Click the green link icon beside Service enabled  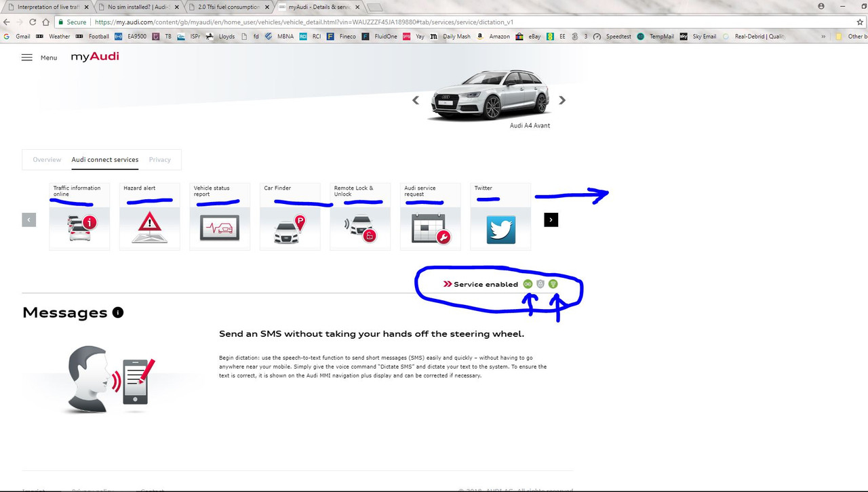tap(528, 284)
